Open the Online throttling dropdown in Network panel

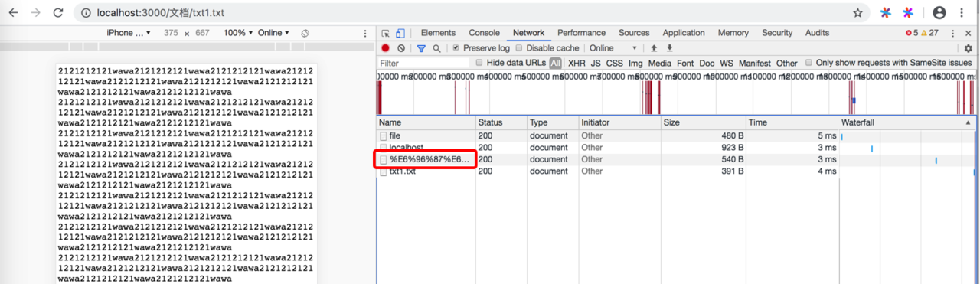click(x=612, y=48)
